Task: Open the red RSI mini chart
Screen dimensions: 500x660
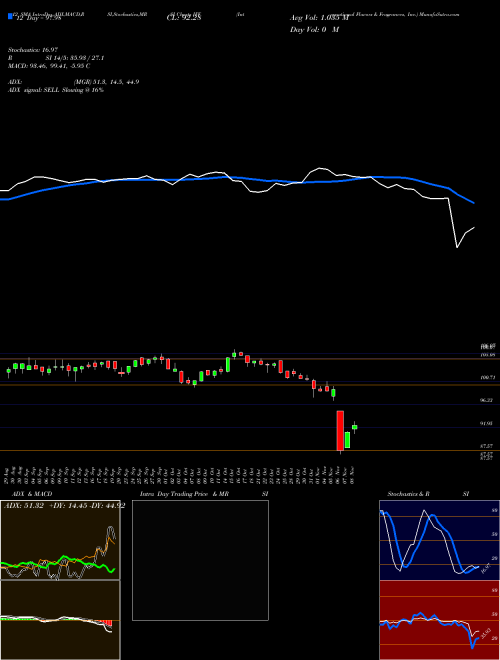Action: [439, 620]
